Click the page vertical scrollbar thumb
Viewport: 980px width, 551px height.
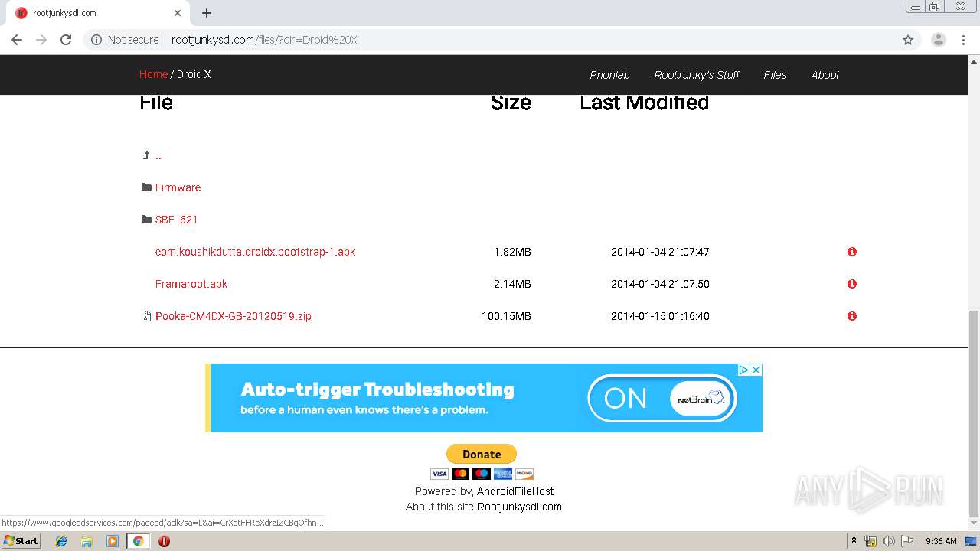tap(974, 414)
